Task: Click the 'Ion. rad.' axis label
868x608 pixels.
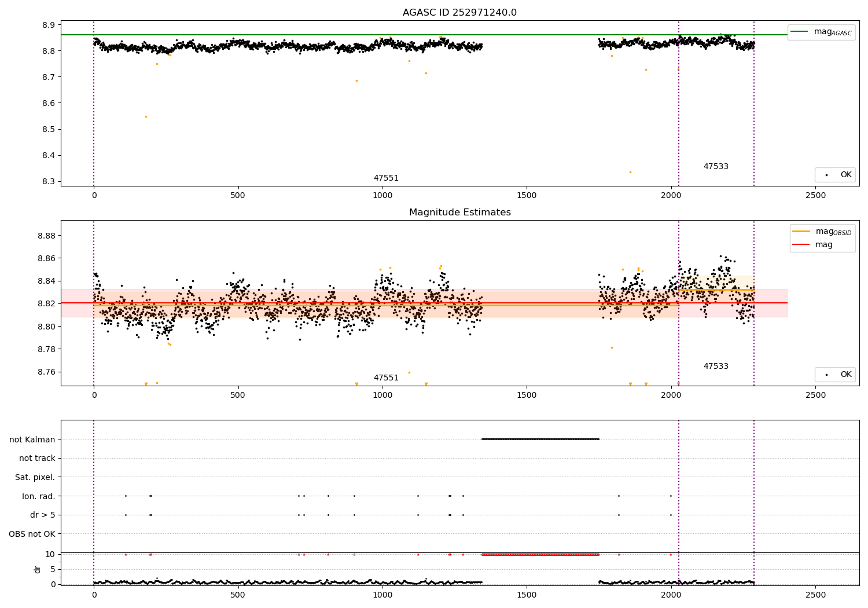Action: click(39, 496)
